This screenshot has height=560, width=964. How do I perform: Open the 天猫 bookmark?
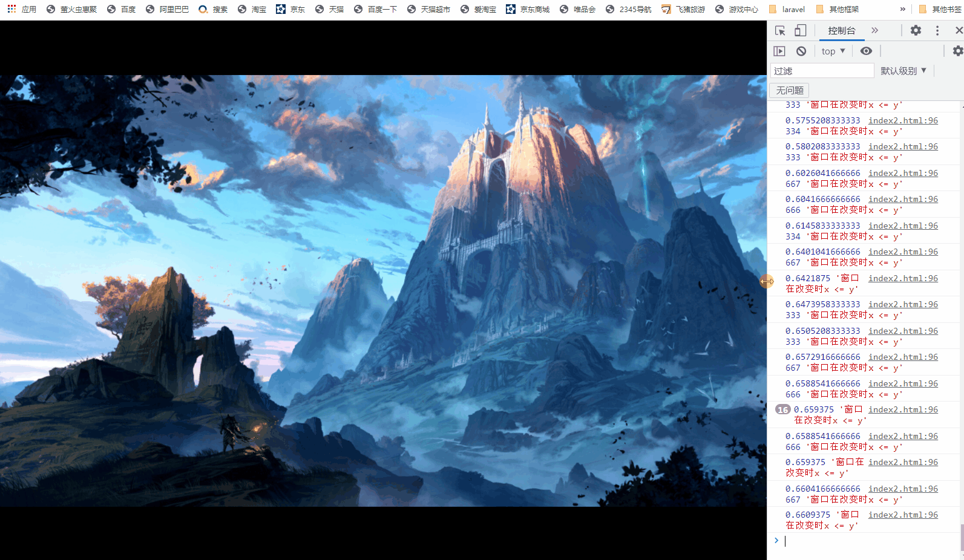pyautogui.click(x=330, y=9)
